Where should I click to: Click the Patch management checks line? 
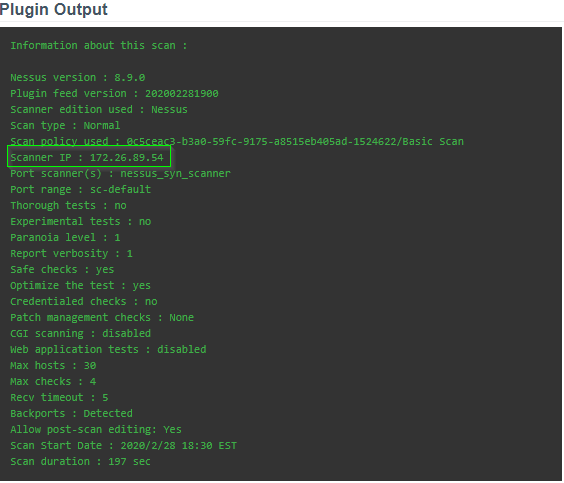coord(102,318)
